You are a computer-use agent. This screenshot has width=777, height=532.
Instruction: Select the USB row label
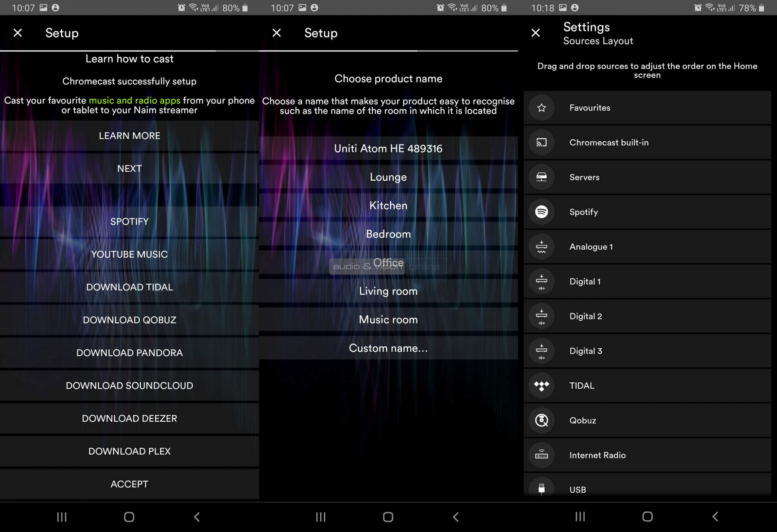click(x=577, y=490)
